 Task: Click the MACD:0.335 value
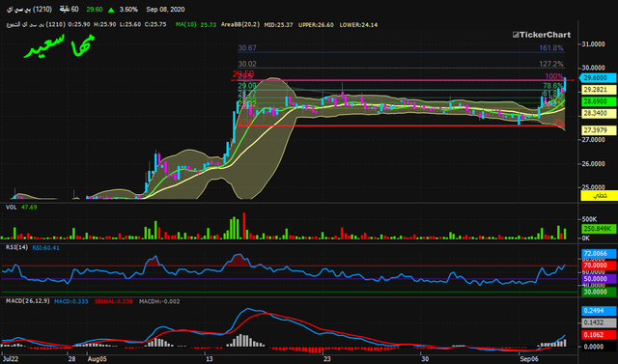71,301
